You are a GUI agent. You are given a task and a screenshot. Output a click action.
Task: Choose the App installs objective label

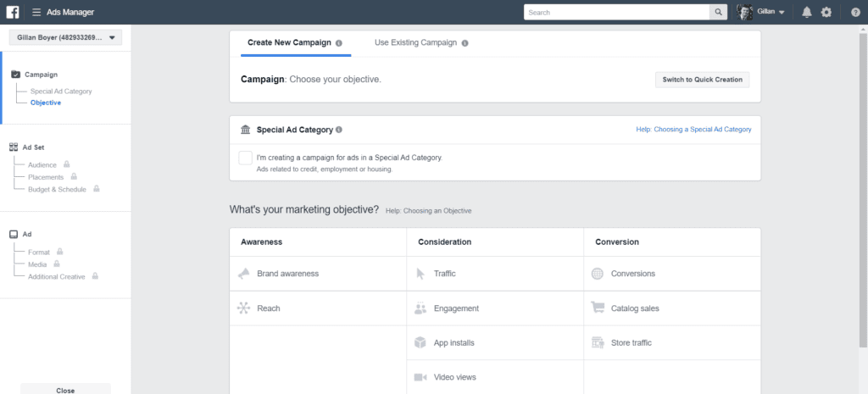point(454,342)
